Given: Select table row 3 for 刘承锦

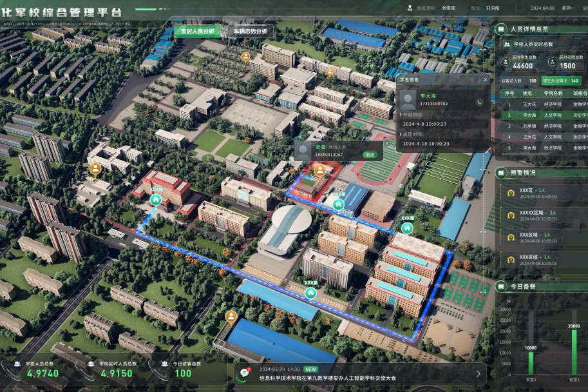Looking at the screenshot, I should (x=544, y=126).
